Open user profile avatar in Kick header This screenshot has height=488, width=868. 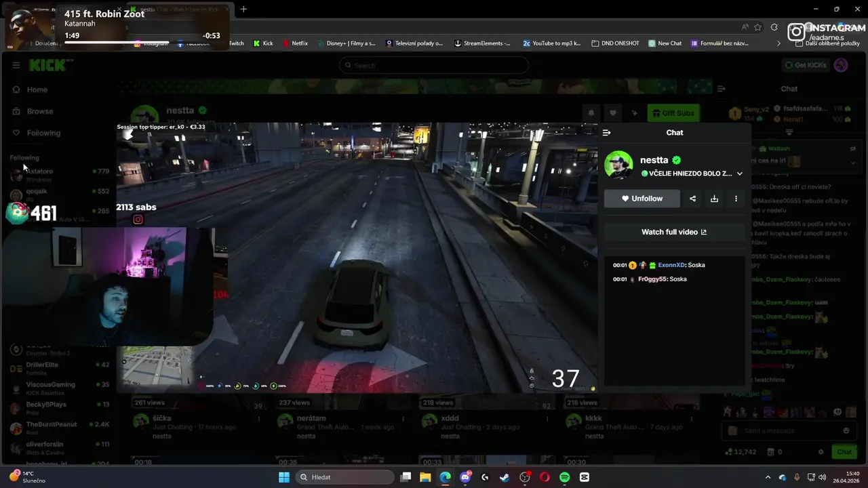click(841, 65)
